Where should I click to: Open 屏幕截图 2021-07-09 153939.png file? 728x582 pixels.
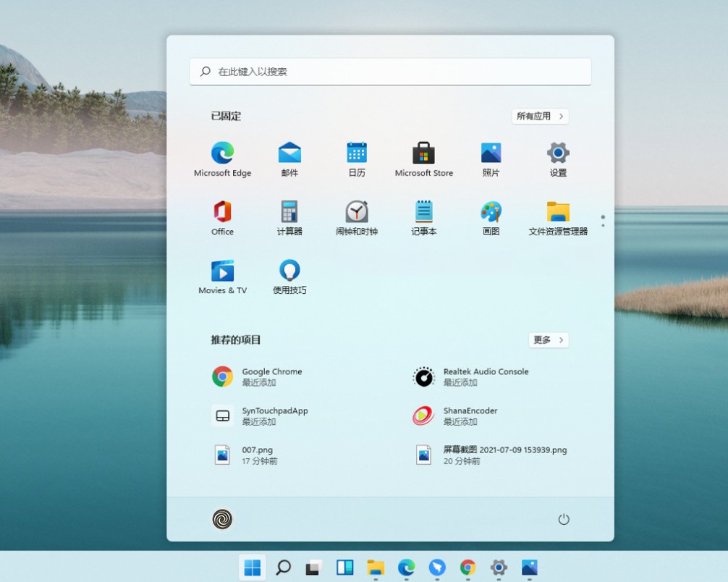491,455
